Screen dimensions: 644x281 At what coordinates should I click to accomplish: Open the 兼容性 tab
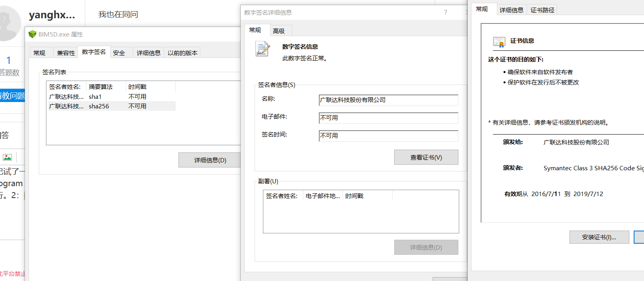point(66,53)
